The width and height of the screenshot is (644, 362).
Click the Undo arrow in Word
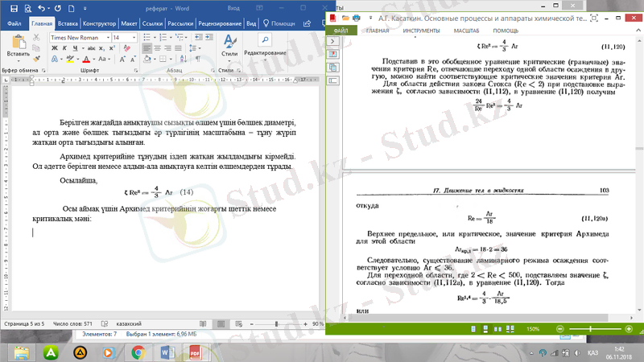[41, 9]
